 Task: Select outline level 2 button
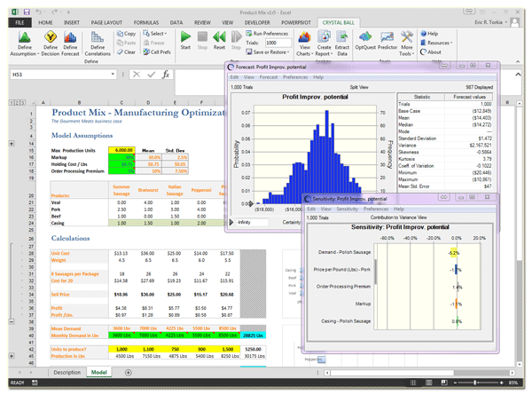click(x=17, y=103)
